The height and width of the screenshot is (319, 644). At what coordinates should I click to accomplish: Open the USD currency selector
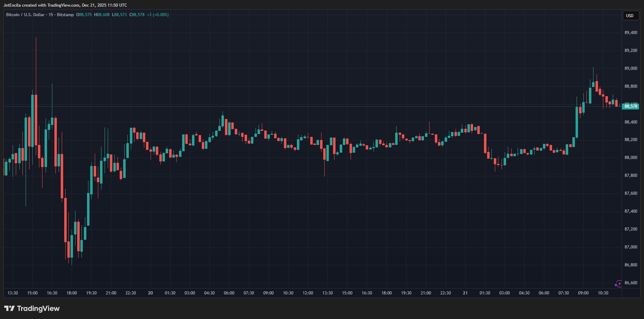630,15
